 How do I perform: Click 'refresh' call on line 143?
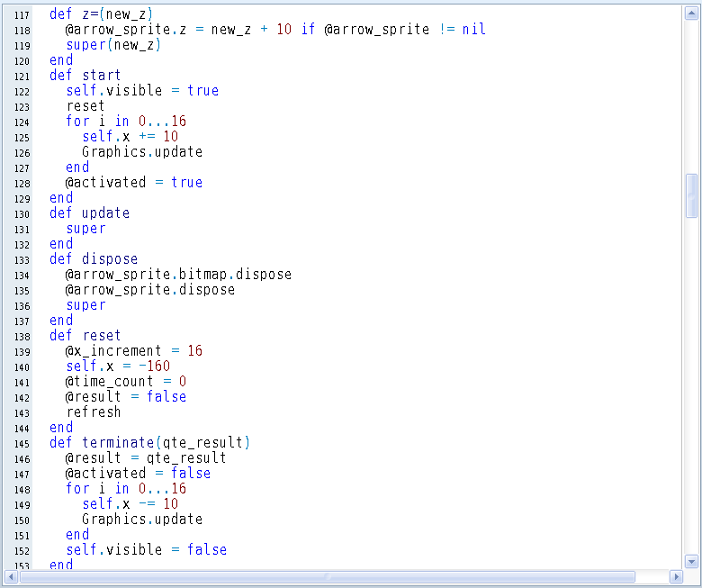coord(94,412)
